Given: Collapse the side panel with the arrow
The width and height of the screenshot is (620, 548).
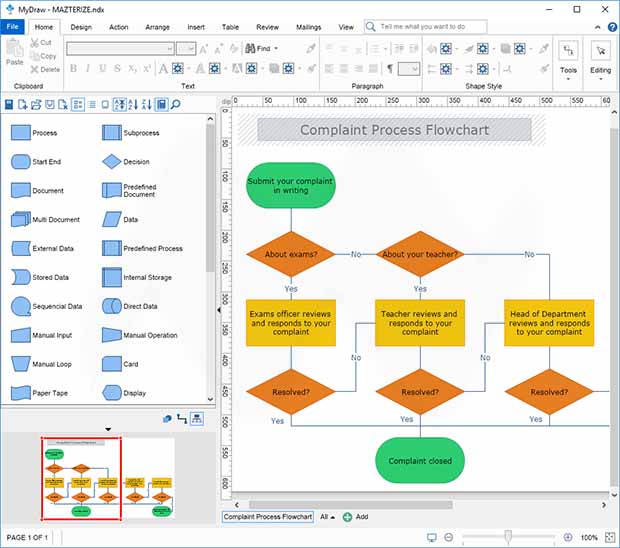Looking at the screenshot, I should pos(219,310).
